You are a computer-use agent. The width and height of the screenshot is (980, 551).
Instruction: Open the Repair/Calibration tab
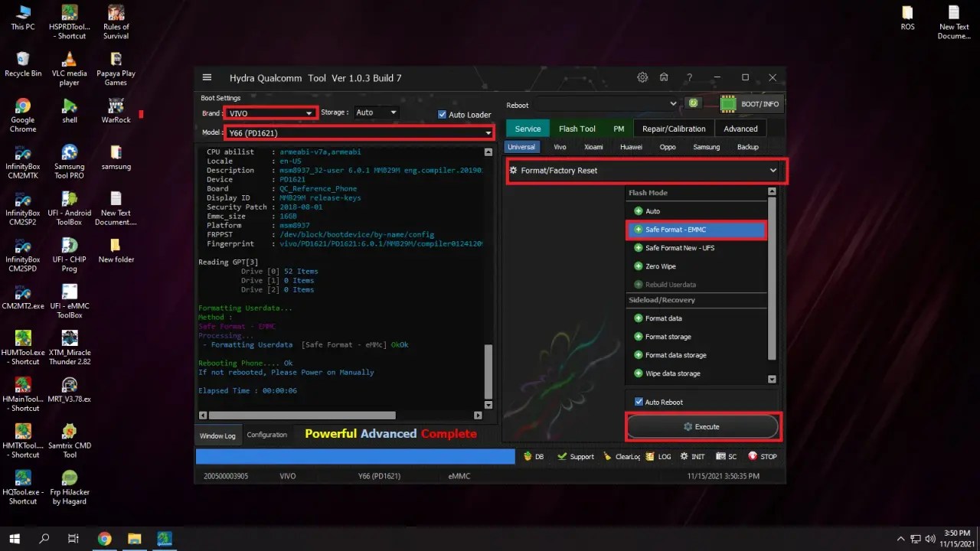pos(675,129)
